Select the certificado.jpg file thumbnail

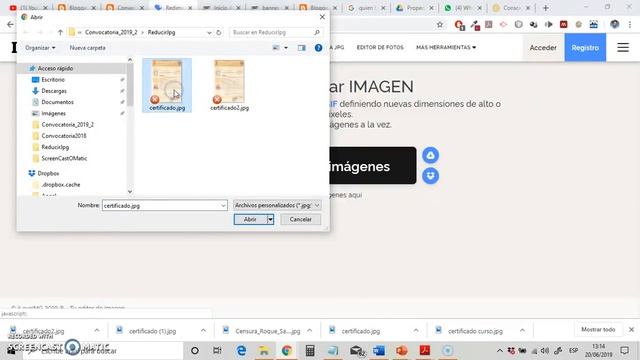click(167, 85)
